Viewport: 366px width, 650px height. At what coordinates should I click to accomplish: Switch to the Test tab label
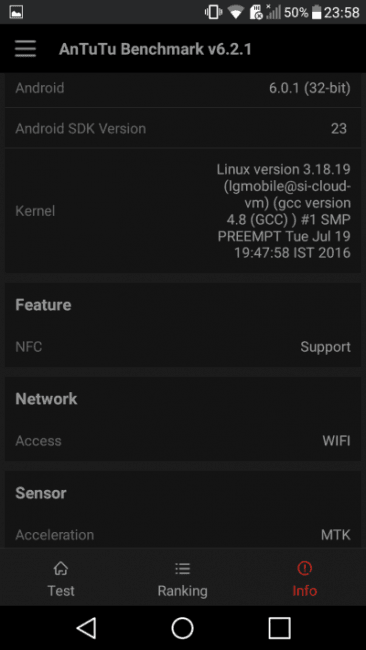[61, 590]
